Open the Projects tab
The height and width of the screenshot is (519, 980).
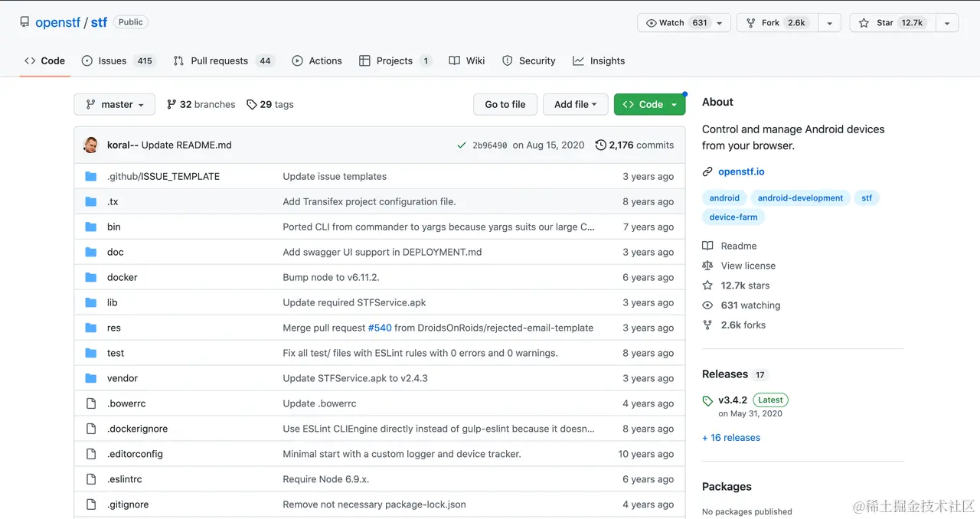(x=395, y=60)
